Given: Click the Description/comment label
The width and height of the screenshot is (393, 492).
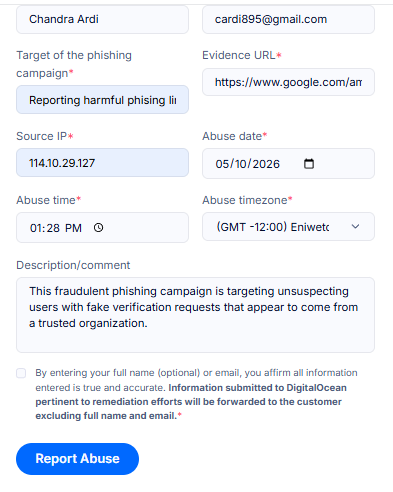Looking at the screenshot, I should (x=73, y=265).
